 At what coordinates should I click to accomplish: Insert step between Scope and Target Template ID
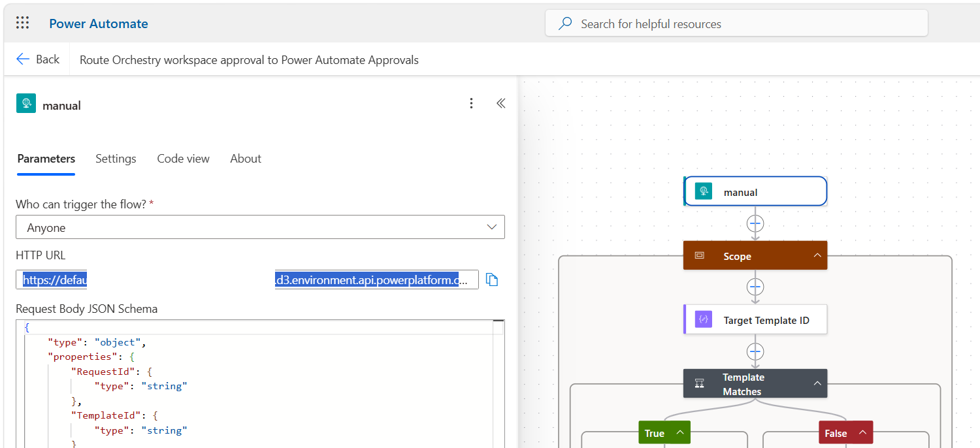(x=755, y=287)
